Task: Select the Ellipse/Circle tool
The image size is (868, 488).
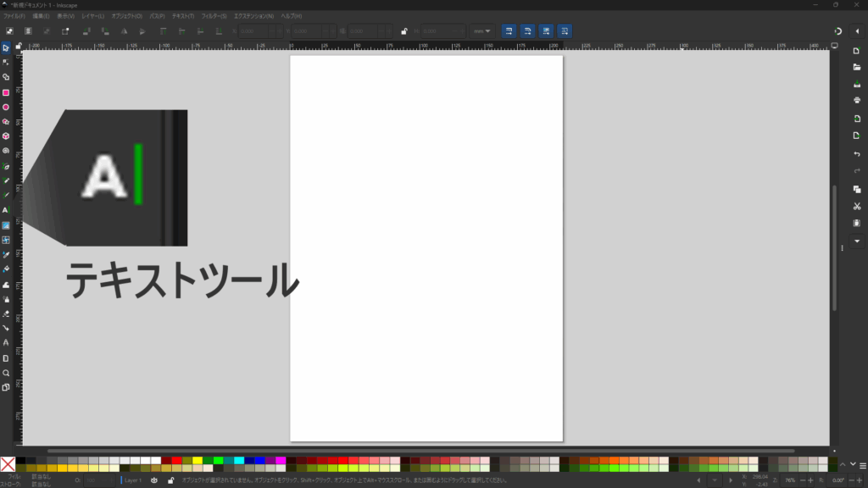Action: tap(6, 107)
